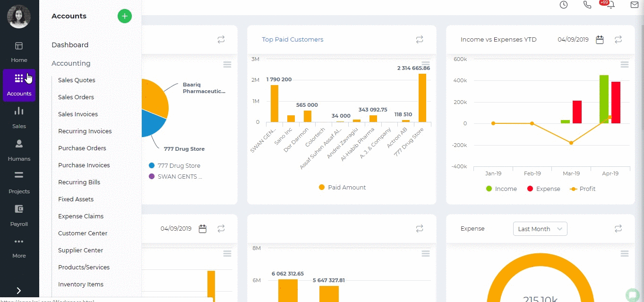Open Sales Quotes menu item

coord(77,80)
